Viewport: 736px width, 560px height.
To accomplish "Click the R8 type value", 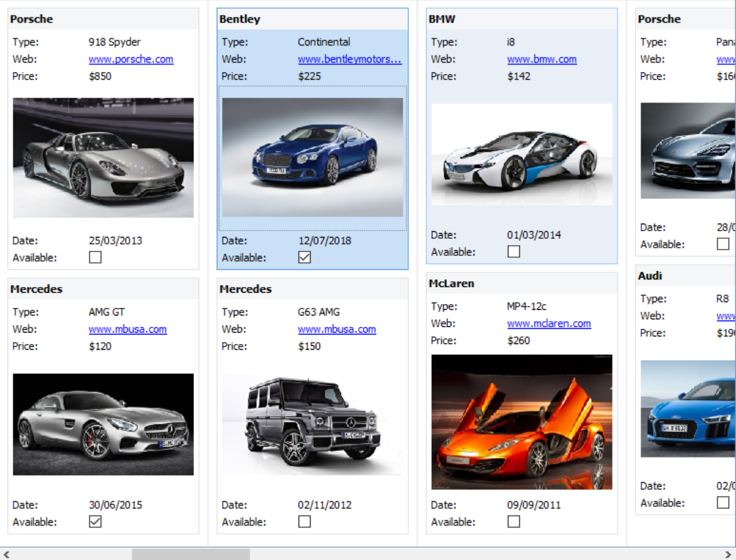I will click(723, 299).
